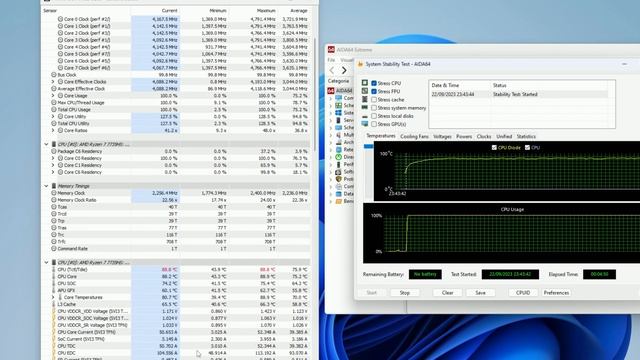Click the Benc... tree icon
The image size is (640, 360).
[x=338, y=201]
